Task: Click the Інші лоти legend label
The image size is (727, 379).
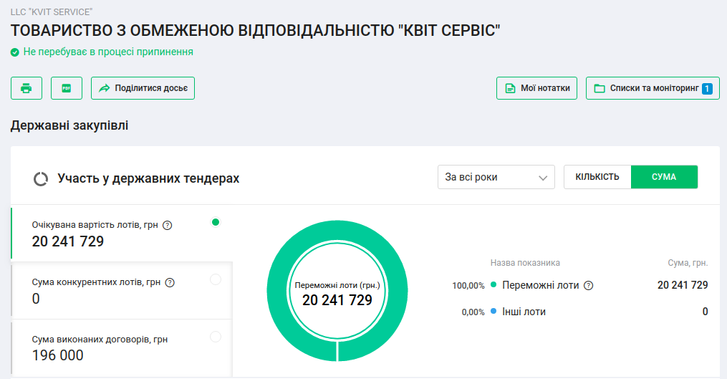Action: (524, 312)
